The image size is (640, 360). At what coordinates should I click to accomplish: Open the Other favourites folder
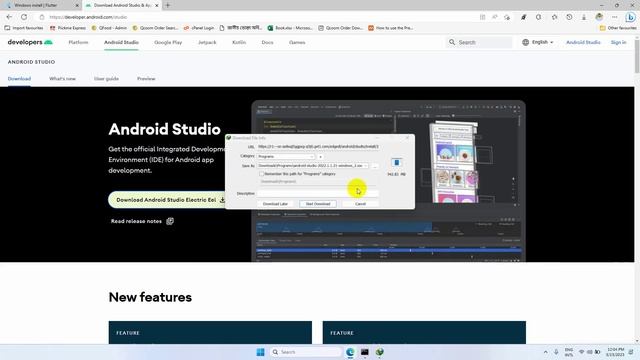[x=618, y=28]
